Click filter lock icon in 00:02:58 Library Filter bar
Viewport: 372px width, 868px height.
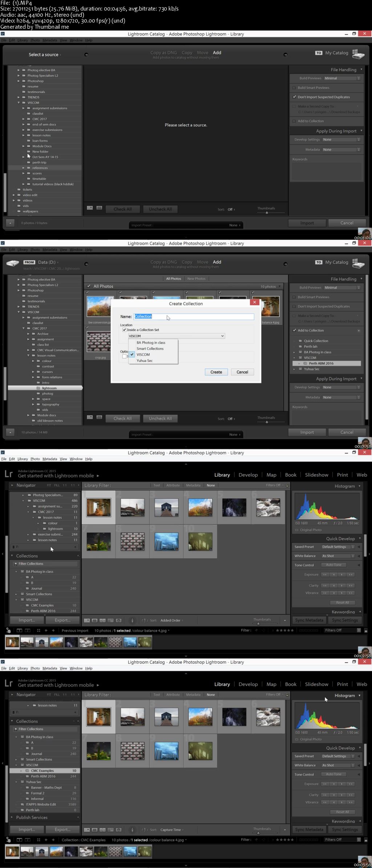pos(287,485)
